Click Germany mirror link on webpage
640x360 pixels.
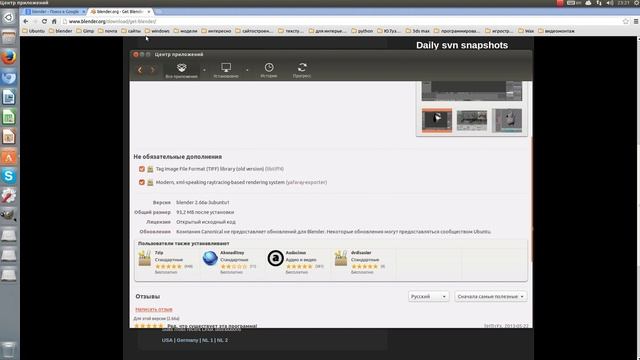point(187,340)
